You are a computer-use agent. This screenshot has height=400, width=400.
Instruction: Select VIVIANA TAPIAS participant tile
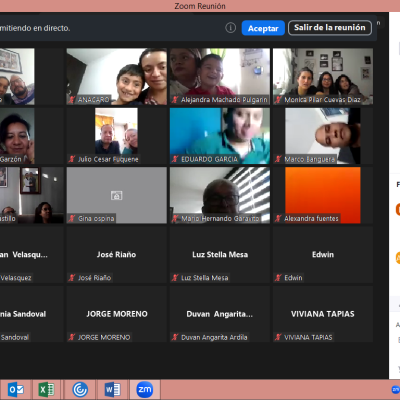(x=323, y=314)
